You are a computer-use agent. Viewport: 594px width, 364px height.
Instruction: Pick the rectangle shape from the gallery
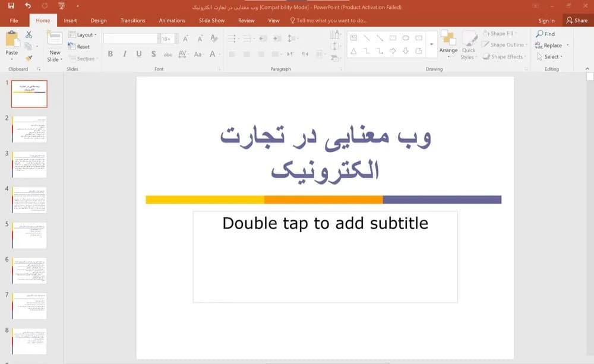coord(393,38)
